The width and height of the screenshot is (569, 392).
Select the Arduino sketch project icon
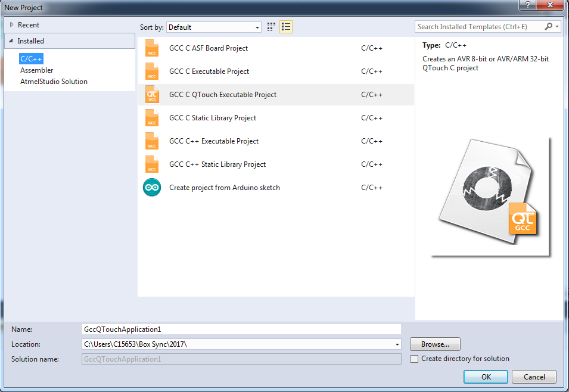coord(152,188)
